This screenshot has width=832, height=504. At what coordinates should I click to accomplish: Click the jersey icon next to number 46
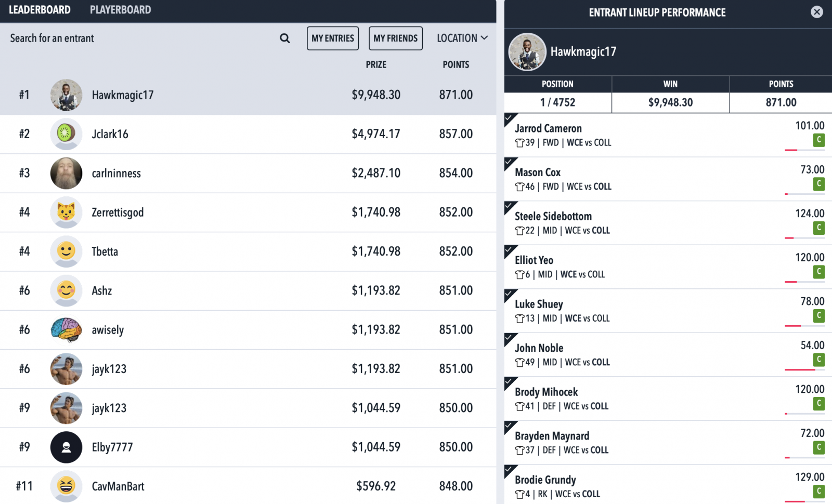[519, 187]
